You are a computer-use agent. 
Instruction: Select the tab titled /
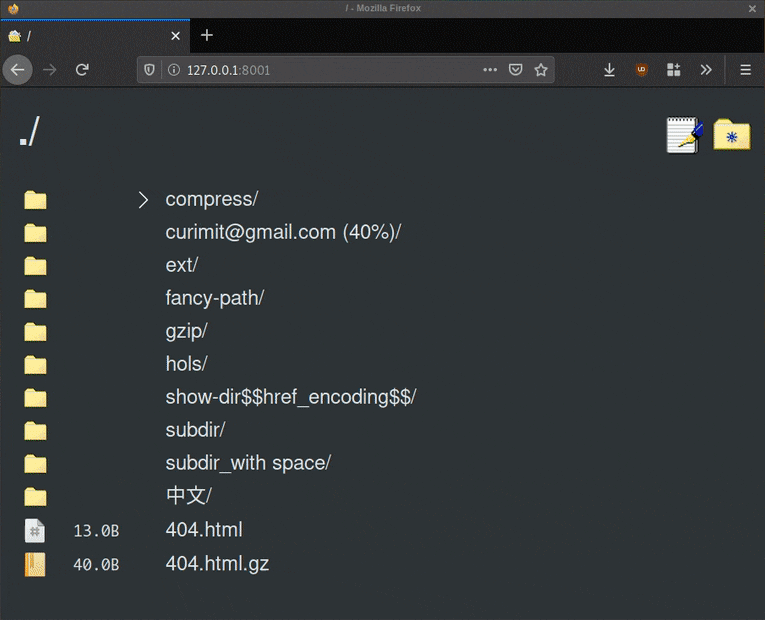[95, 36]
